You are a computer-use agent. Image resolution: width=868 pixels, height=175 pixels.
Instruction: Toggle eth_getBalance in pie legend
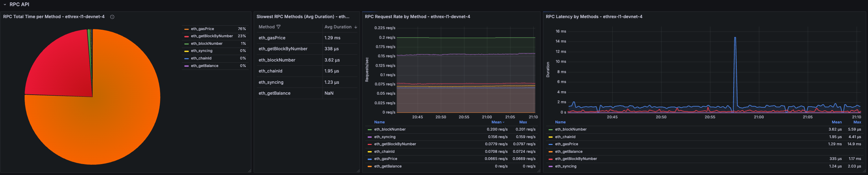click(x=205, y=66)
